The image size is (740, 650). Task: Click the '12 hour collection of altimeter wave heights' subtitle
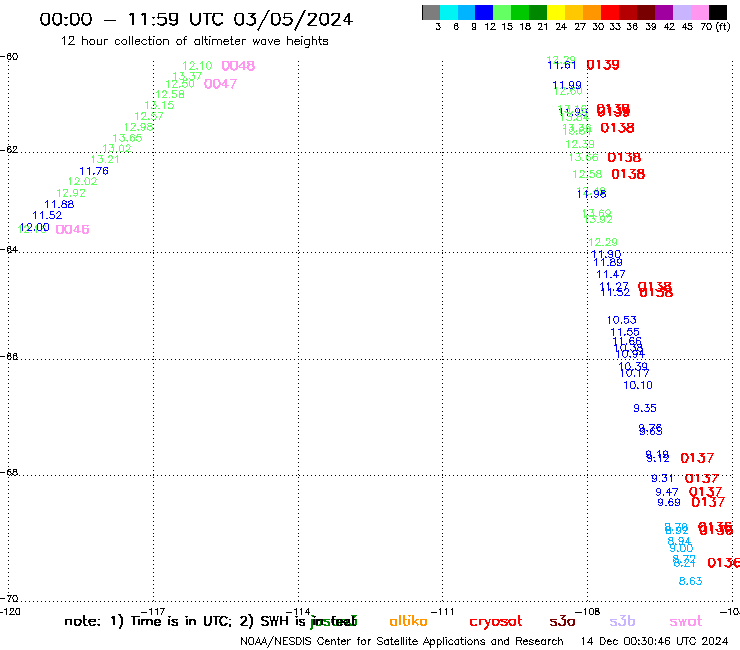coord(194,41)
